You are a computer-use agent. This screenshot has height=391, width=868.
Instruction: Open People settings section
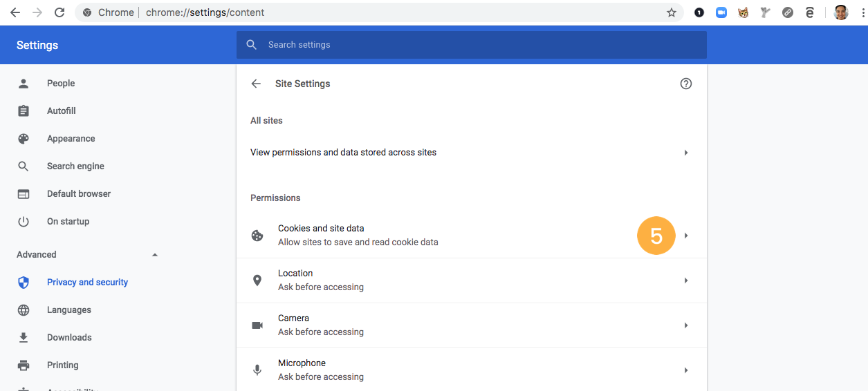click(x=61, y=83)
